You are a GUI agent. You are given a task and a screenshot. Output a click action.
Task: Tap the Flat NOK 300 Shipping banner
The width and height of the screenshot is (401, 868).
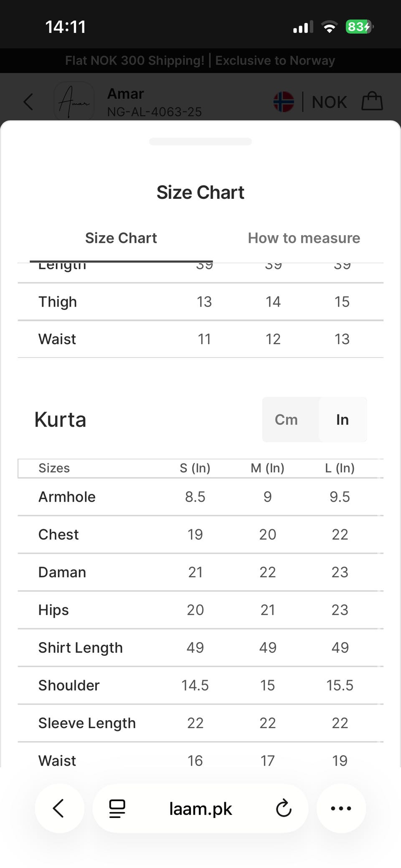pyautogui.click(x=200, y=61)
